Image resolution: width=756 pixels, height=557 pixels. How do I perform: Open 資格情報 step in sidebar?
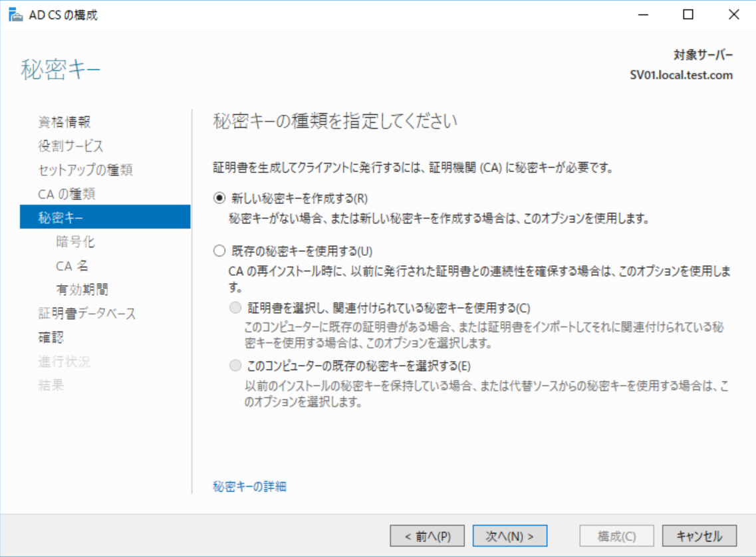pos(64,122)
